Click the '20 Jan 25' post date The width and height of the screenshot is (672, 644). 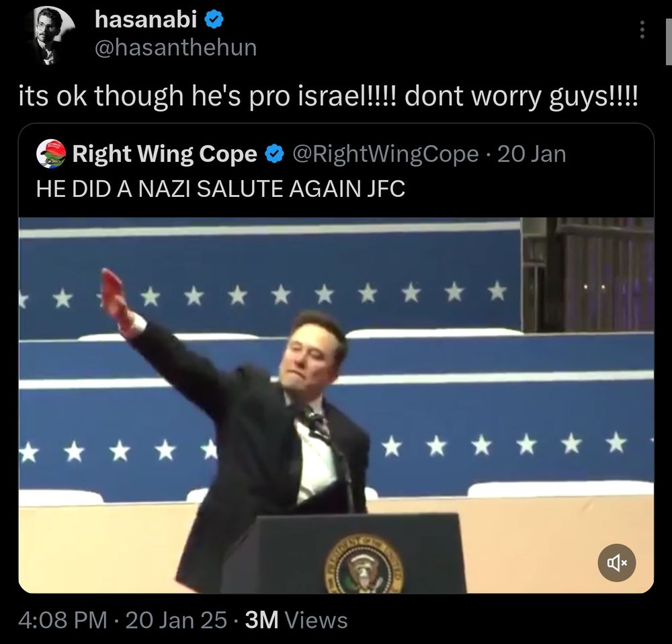point(176,620)
